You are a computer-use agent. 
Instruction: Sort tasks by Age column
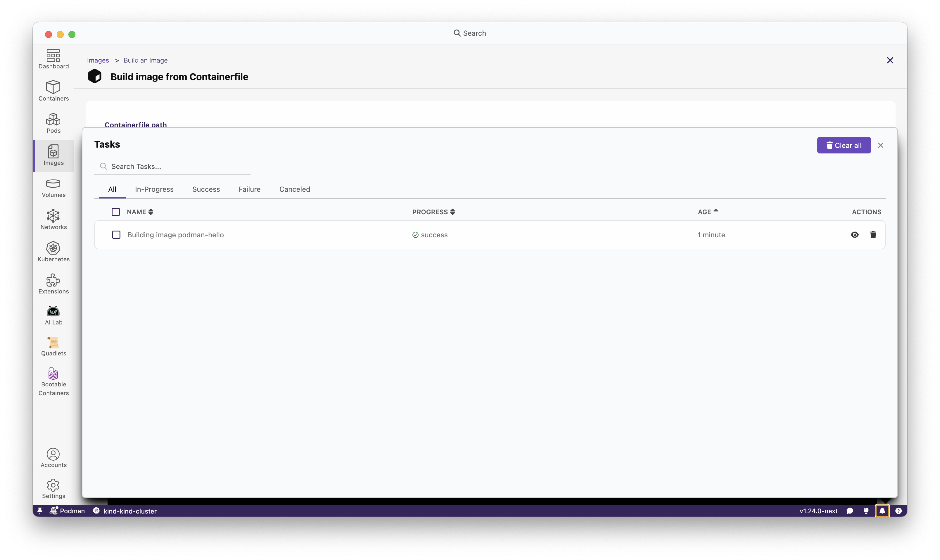click(707, 212)
